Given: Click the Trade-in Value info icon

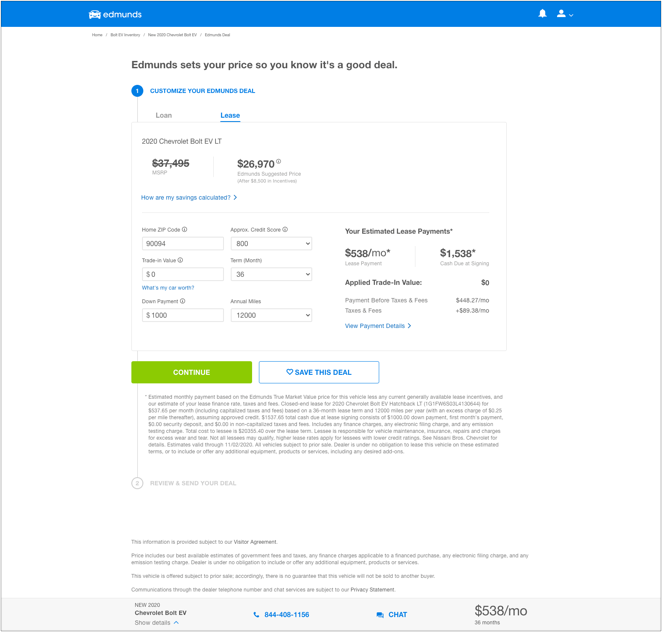Looking at the screenshot, I should tap(180, 260).
